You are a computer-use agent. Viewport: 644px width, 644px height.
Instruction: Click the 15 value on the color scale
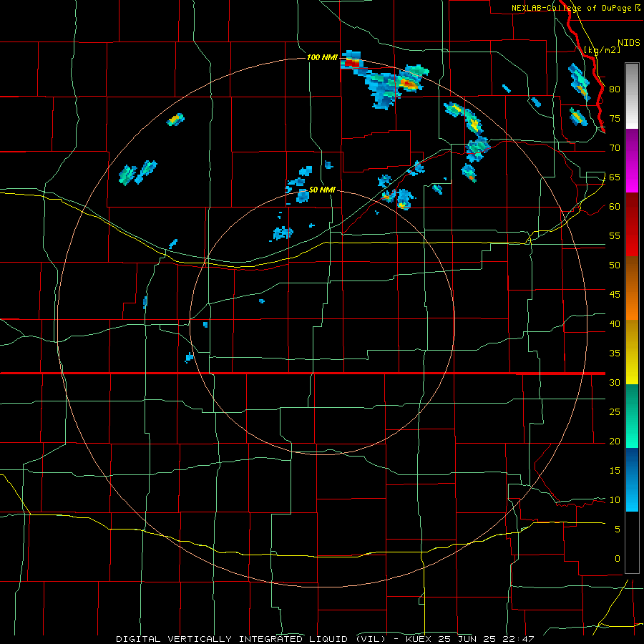click(615, 471)
